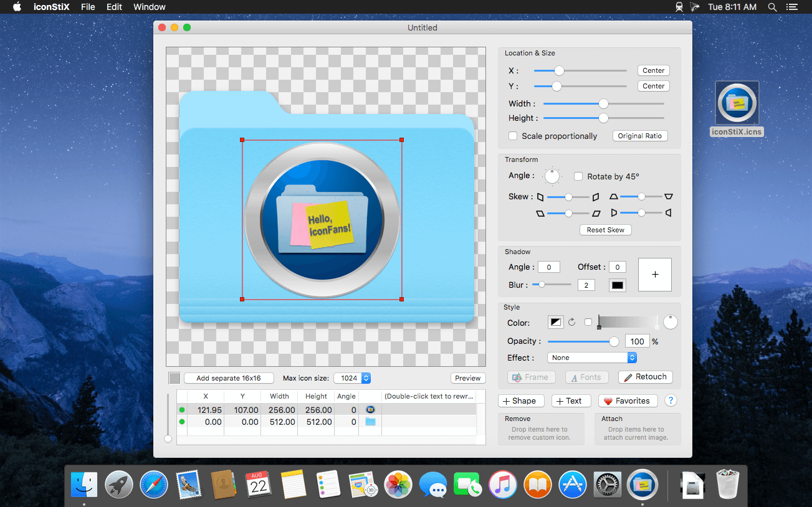Enable Scale proportionally checkbox

point(513,136)
